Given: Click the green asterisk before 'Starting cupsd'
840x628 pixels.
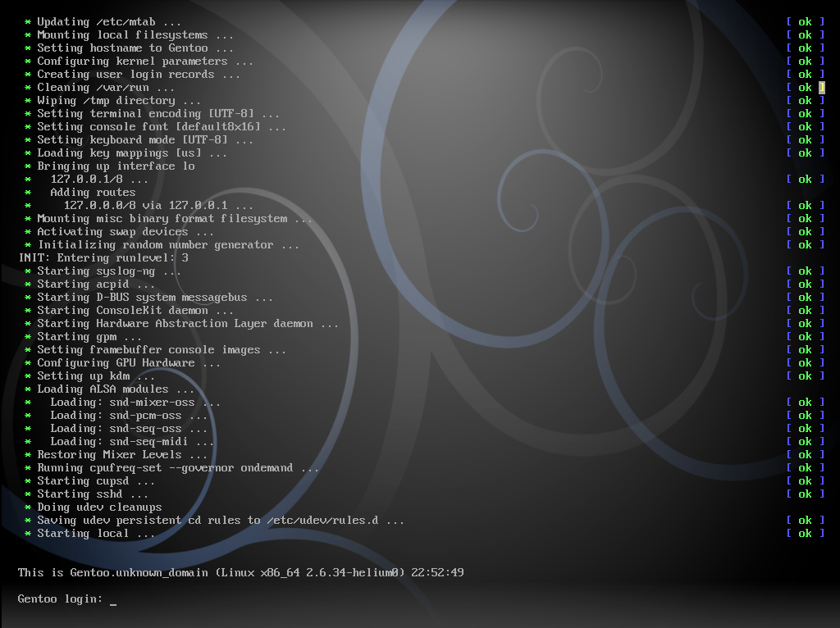Looking at the screenshot, I should [x=28, y=481].
